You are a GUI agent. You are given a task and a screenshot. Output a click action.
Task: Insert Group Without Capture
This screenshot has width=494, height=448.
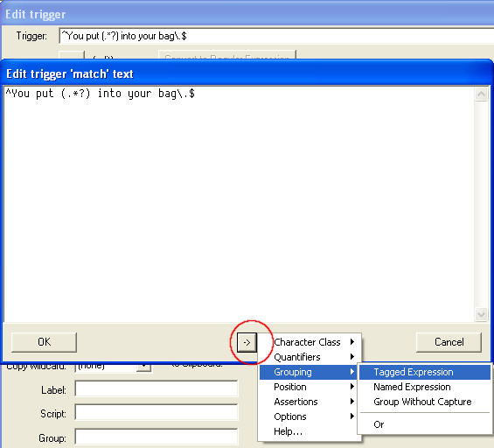(x=425, y=402)
